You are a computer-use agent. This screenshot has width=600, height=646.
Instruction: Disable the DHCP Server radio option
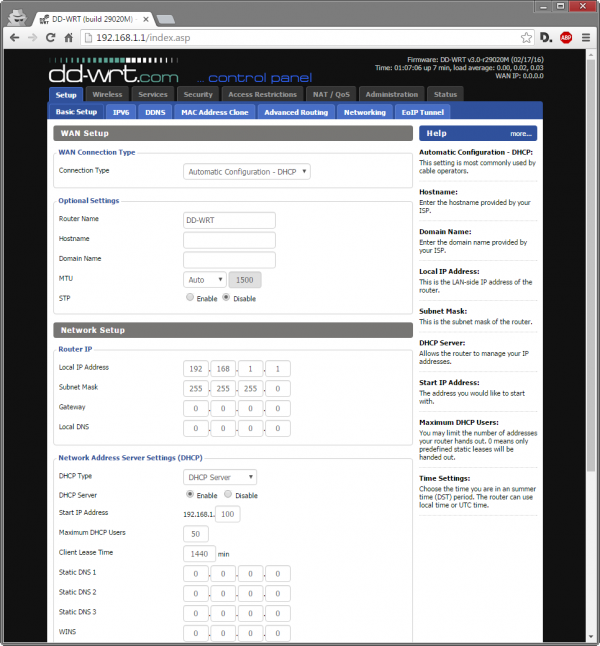click(228, 495)
